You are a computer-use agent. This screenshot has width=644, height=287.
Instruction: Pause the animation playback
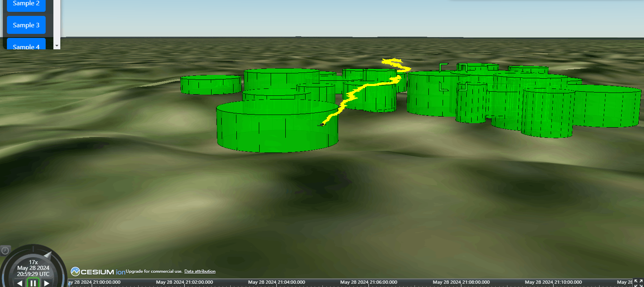pos(33,283)
